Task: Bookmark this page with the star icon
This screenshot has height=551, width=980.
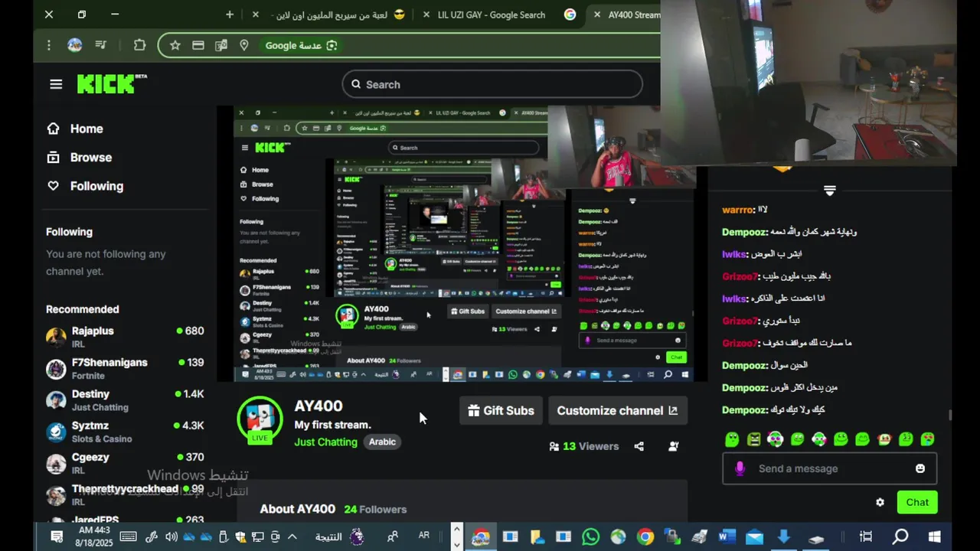Action: click(x=175, y=45)
